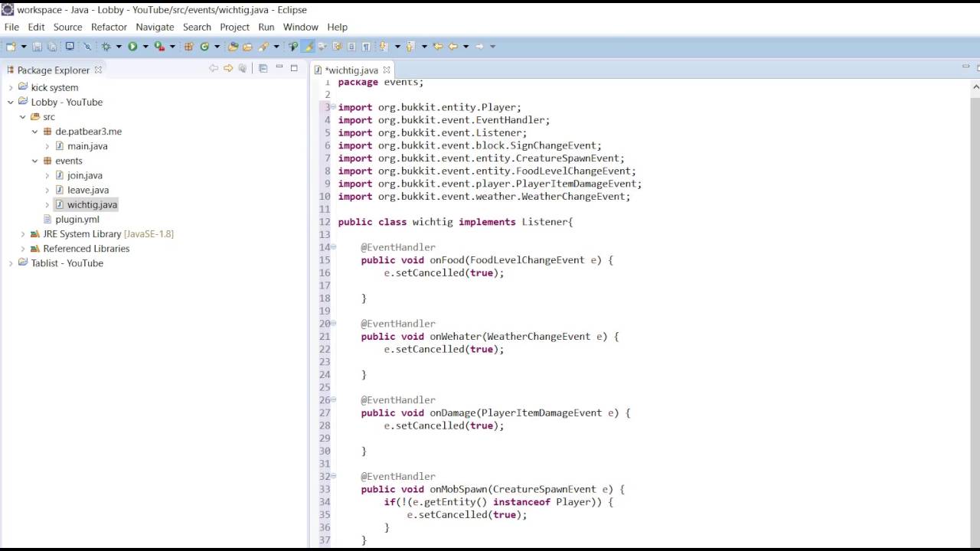Open the Refactor menu
The width and height of the screenshot is (980, 551).
coord(109,27)
